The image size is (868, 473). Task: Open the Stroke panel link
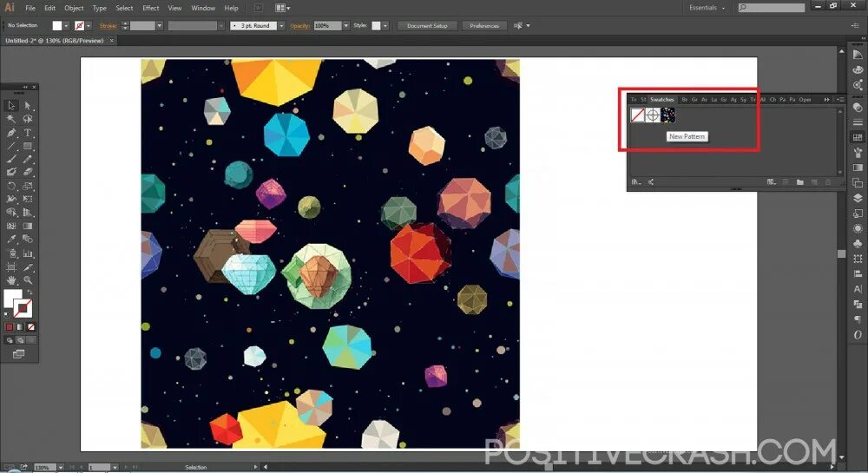coord(108,25)
